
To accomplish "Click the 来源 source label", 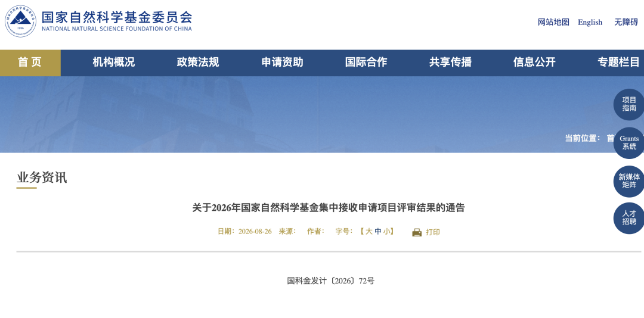I will coord(287,232).
